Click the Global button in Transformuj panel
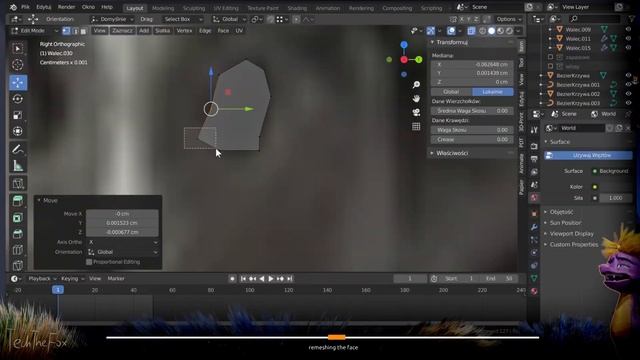This screenshot has width=640, height=360. (x=451, y=92)
